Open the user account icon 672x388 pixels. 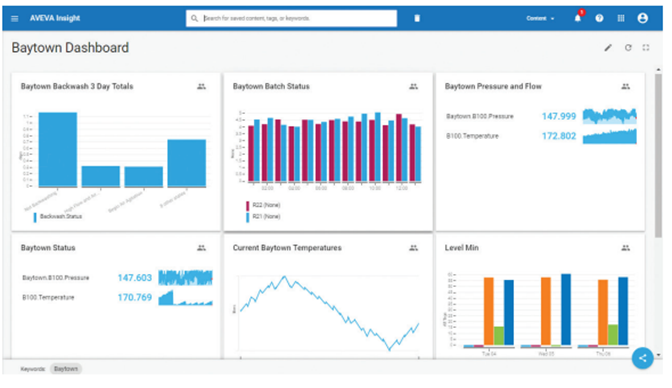click(642, 18)
